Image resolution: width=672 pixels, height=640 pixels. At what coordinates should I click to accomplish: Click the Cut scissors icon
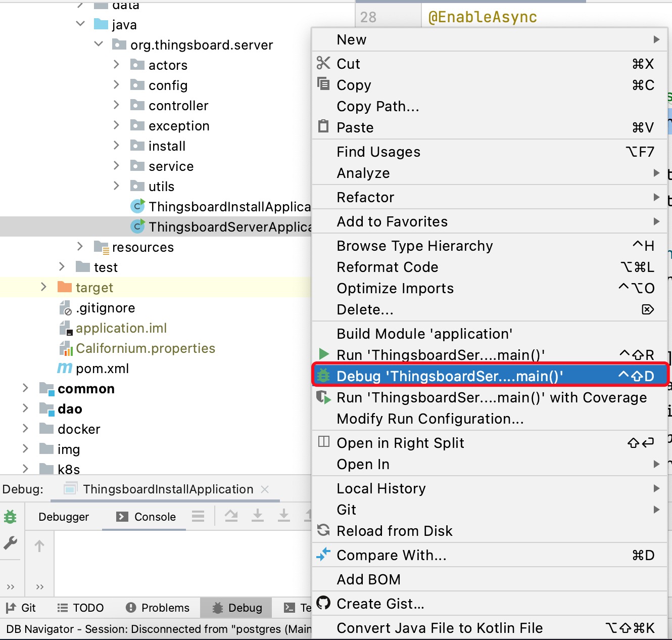[x=323, y=63]
